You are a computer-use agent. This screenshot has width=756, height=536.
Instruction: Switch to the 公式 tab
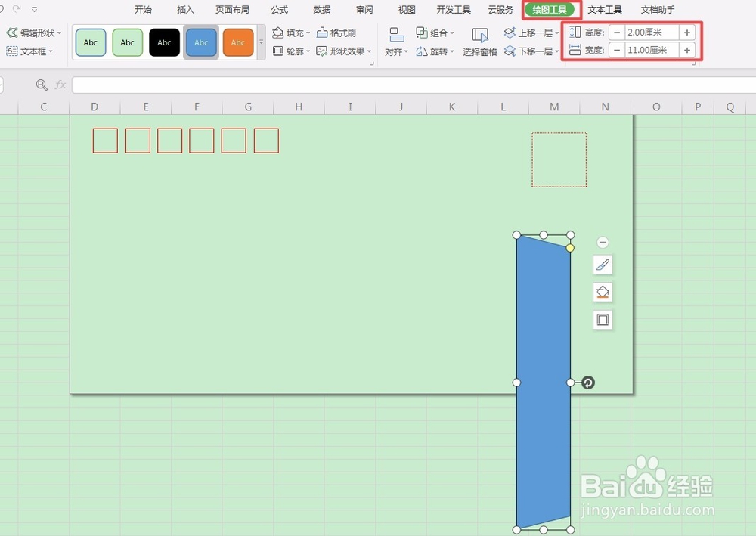279,10
